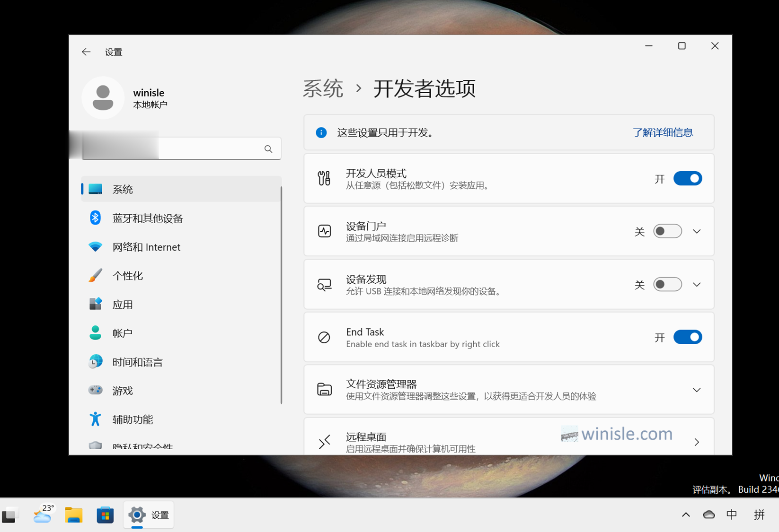779x532 pixels.
Task: Open 个性化 in the sidebar
Action: point(181,276)
